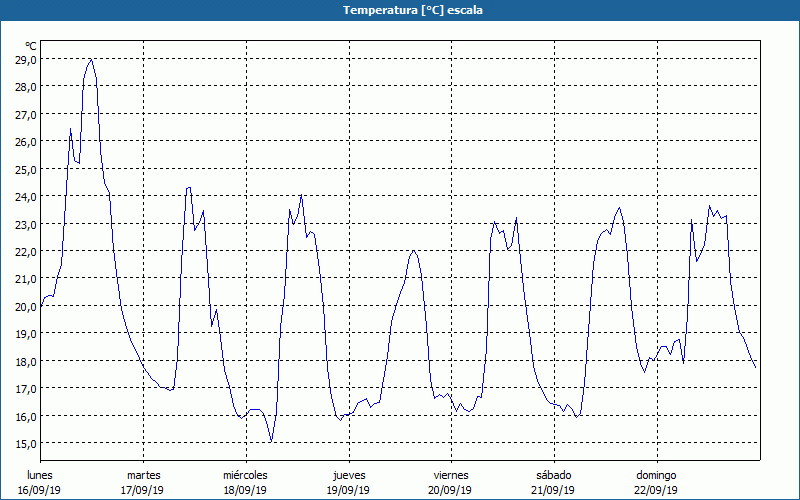
Task: Select the 'sábado' day label
Action: [554, 475]
